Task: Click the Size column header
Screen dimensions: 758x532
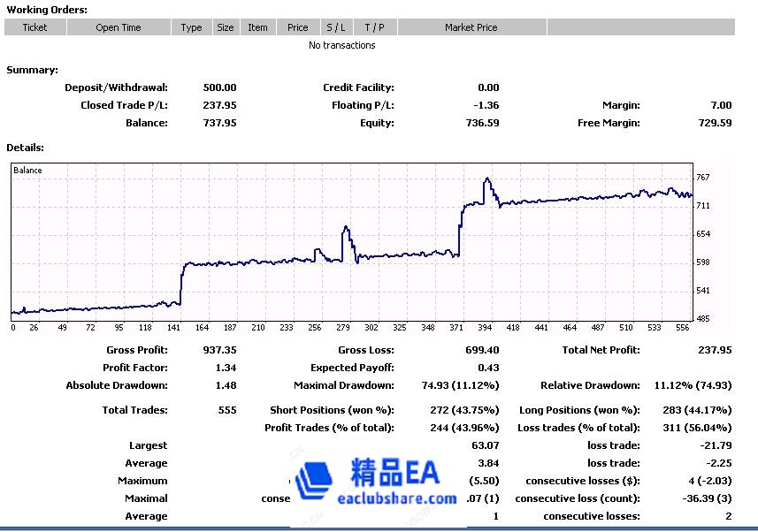Action: 226,27
